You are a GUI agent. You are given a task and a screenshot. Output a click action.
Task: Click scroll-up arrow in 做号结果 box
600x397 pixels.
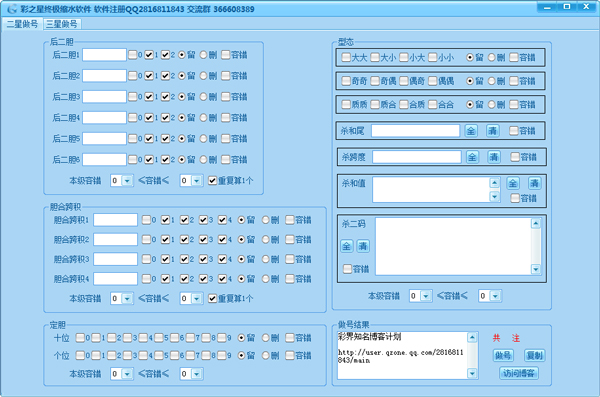[x=472, y=338]
